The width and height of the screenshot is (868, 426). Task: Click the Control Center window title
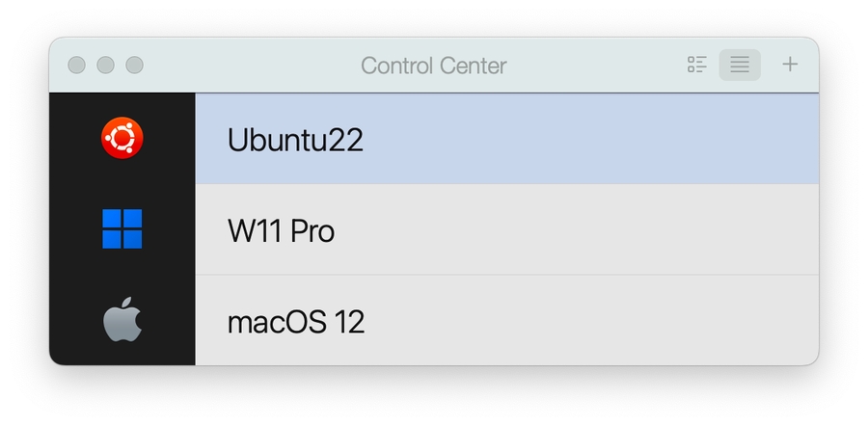tap(433, 66)
